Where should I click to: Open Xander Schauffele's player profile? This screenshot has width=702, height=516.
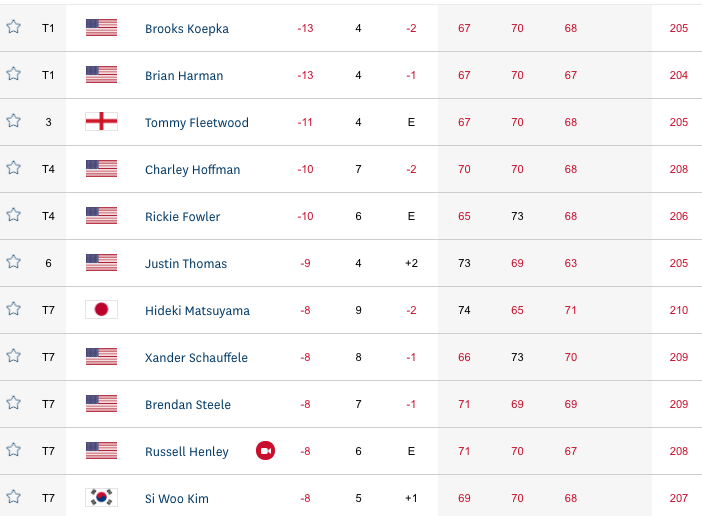(x=196, y=358)
